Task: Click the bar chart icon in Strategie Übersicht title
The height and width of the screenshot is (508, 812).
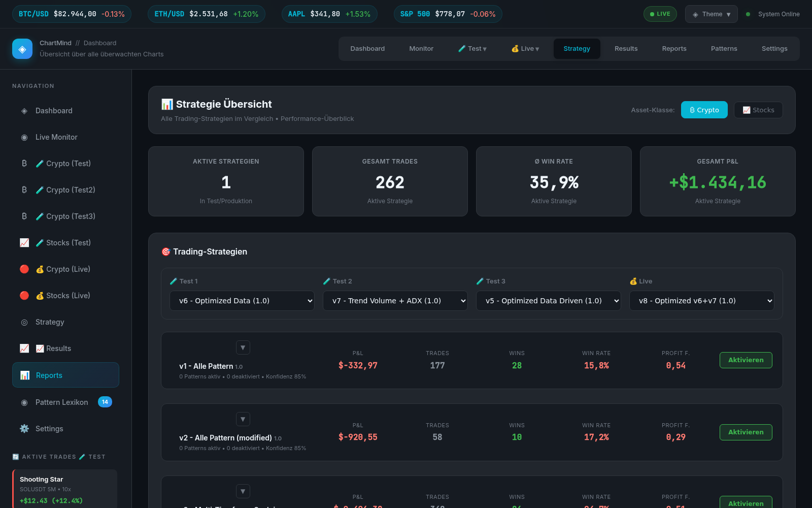Action: click(x=167, y=104)
